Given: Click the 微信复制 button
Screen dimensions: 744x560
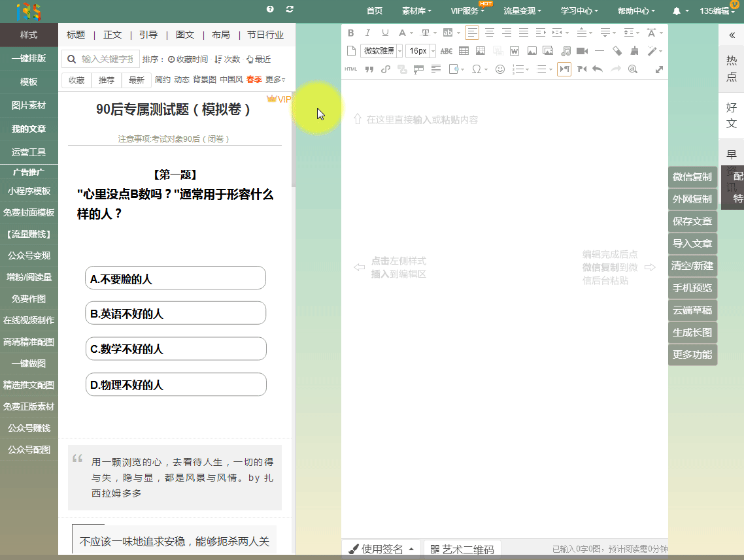Looking at the screenshot, I should [x=692, y=177].
